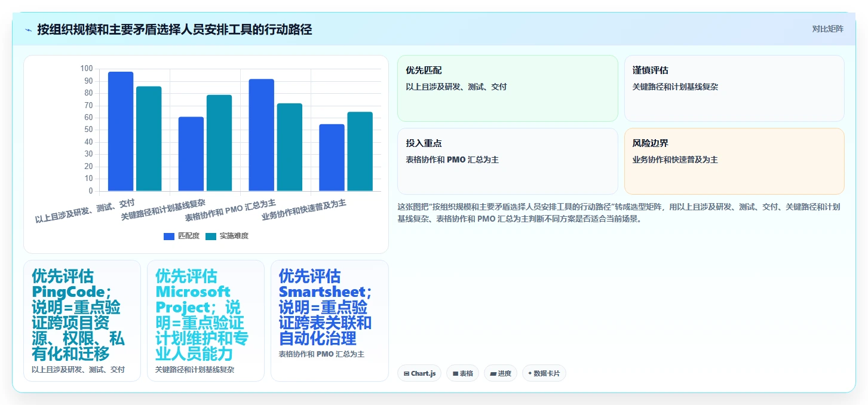
Task: Select the 优先评估 Microsoft Project data card
Action: (206, 321)
